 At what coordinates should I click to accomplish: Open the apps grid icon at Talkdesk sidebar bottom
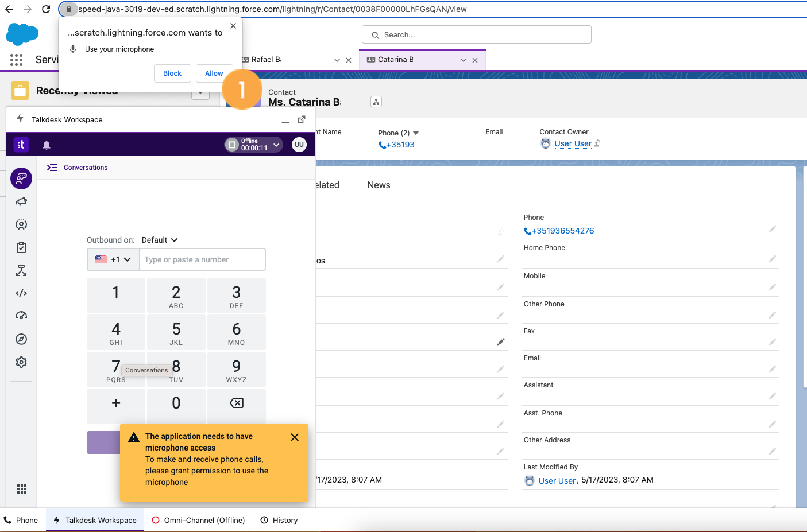pos(22,489)
